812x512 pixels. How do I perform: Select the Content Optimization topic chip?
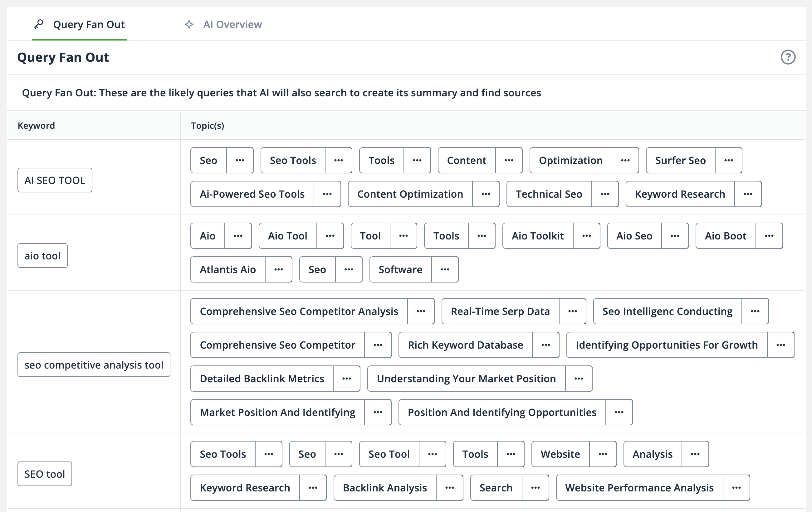[410, 194]
